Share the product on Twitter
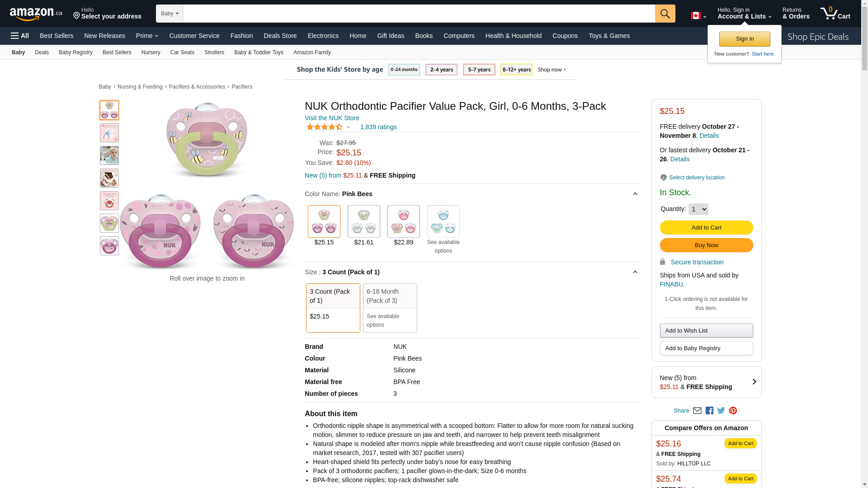The image size is (868, 488). pos(721,411)
